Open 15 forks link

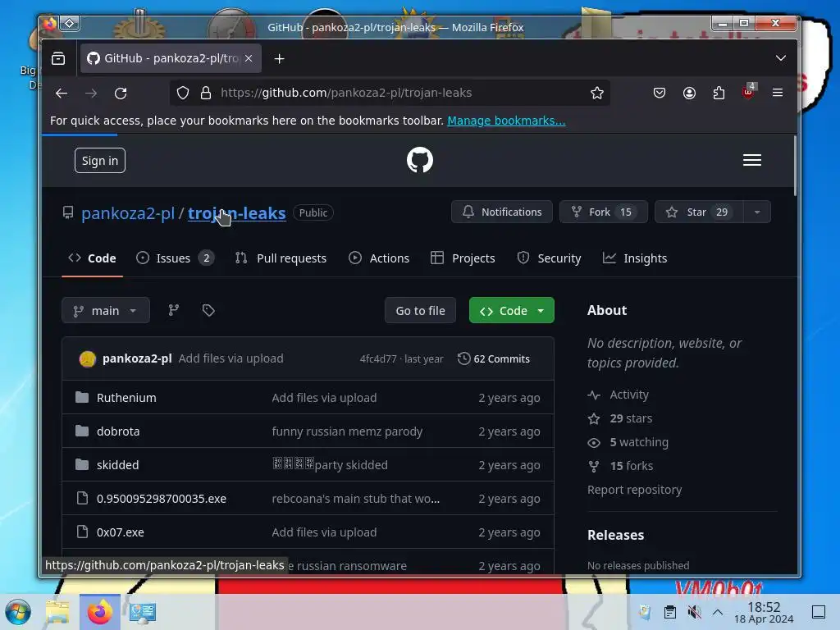coord(620,466)
